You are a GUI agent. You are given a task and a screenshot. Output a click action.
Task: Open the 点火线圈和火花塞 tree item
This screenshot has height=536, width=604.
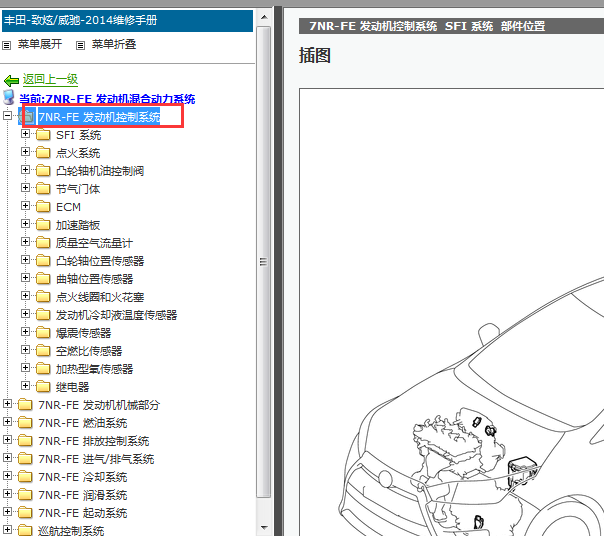[100, 297]
